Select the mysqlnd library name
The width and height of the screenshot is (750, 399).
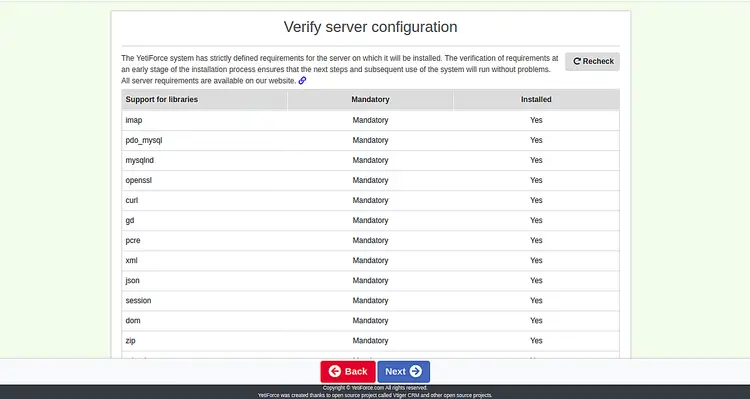[x=140, y=160]
